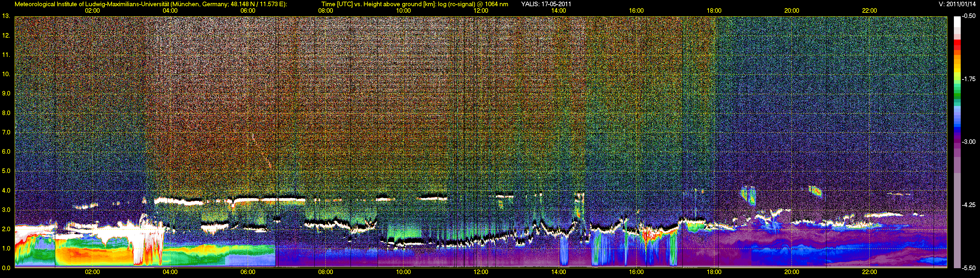The height and width of the screenshot is (278, 980).
Task: Pick the '10.' height axis label
Action: click(6, 74)
